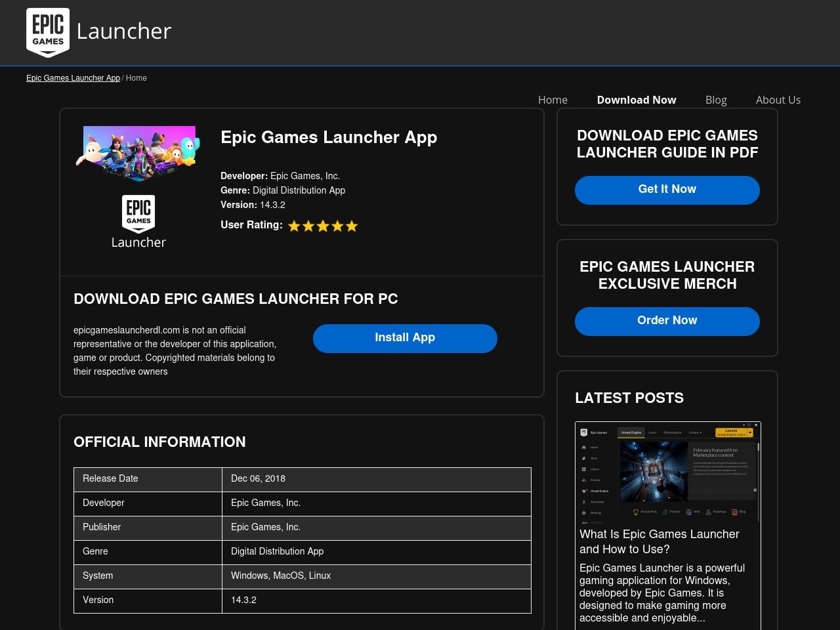Click the five-star user rating
The image size is (840, 630).
[323, 226]
